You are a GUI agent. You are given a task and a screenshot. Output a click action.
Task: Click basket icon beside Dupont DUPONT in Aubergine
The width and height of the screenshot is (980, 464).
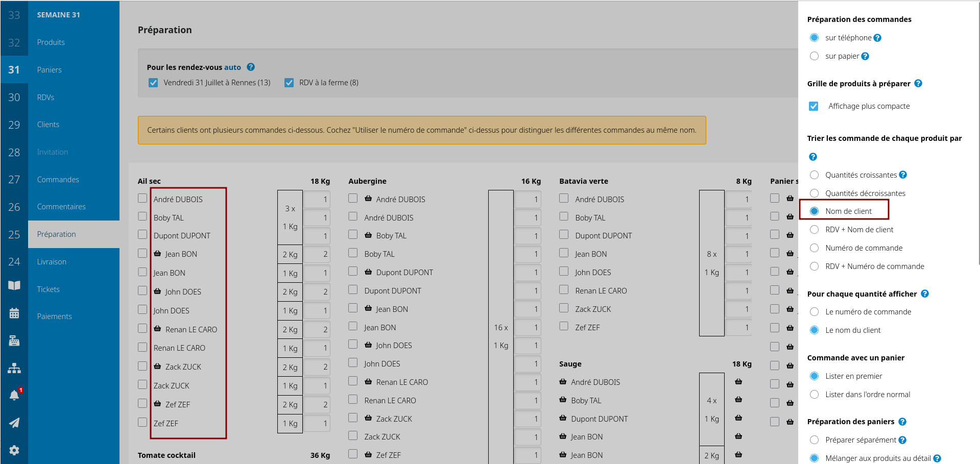click(368, 272)
